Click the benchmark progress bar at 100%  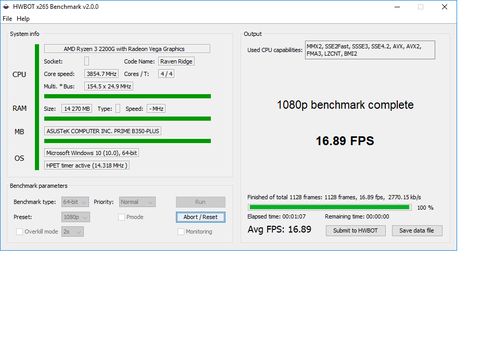329,207
